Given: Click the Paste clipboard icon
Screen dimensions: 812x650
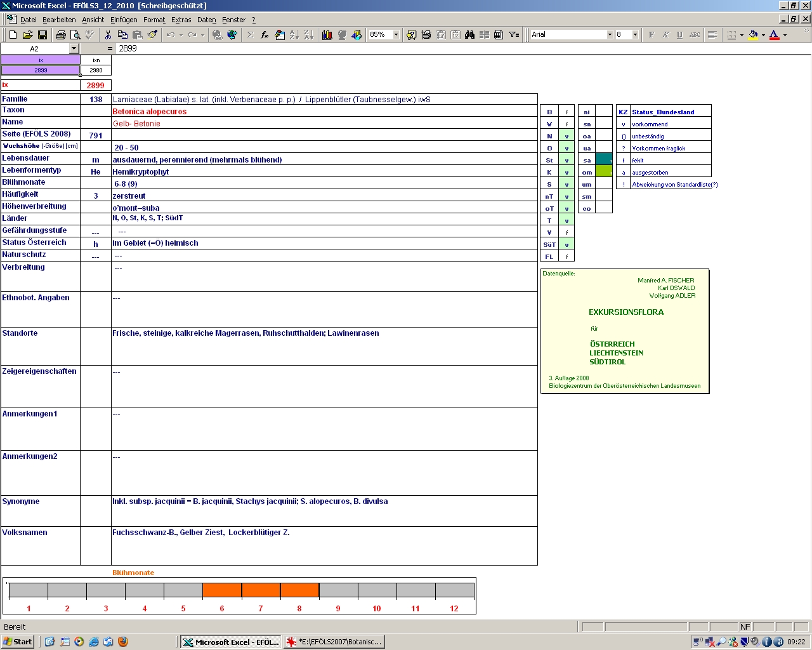Looking at the screenshot, I should click(137, 35).
